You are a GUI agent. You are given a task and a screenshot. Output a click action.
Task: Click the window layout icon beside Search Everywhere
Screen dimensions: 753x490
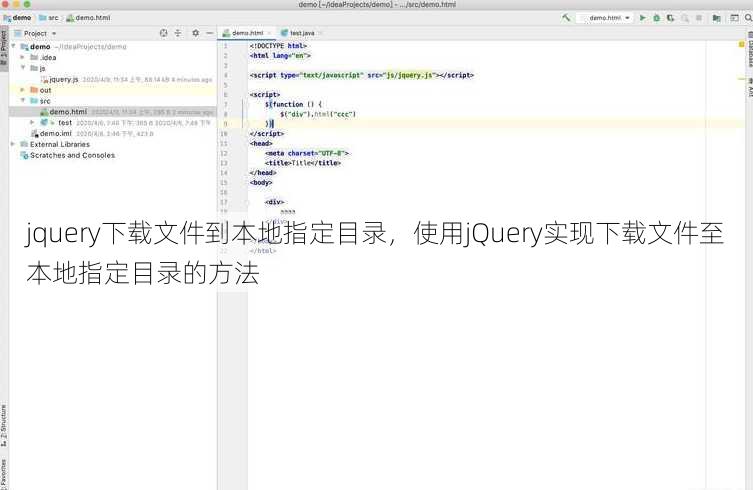coord(734,18)
